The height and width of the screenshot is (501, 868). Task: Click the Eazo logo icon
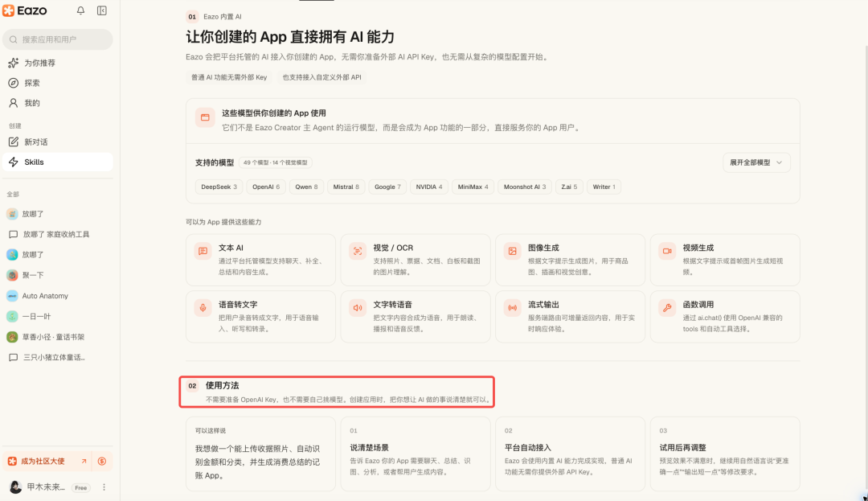coord(8,10)
